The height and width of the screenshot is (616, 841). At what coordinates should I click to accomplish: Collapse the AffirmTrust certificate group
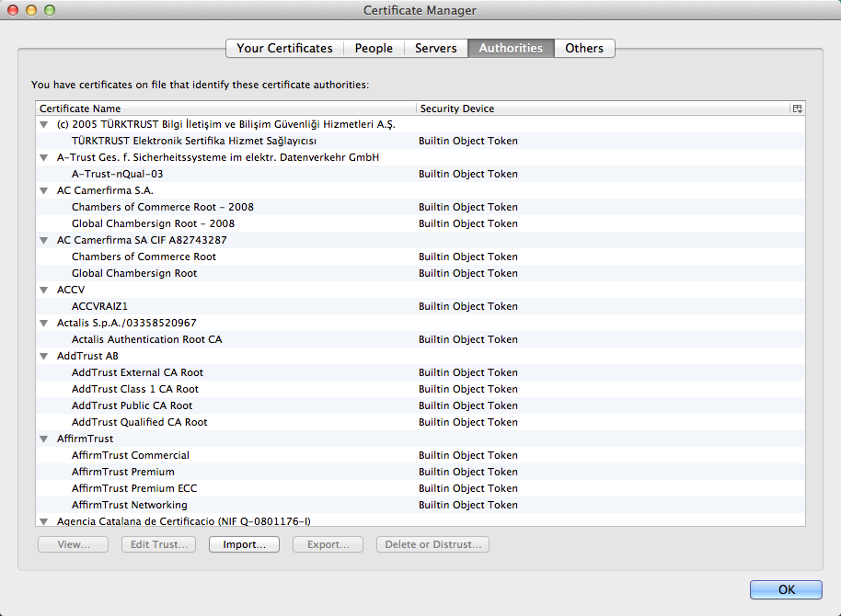(x=43, y=439)
